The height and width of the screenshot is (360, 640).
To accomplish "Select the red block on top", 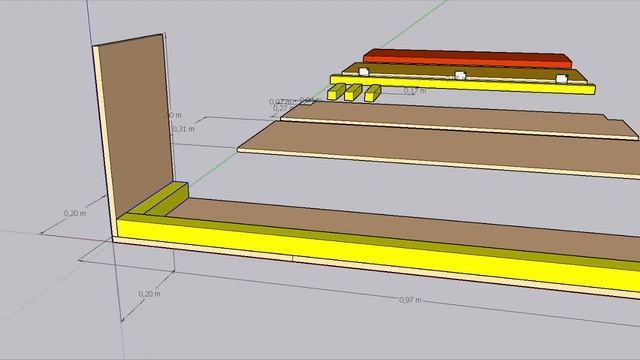I will click(467, 58).
